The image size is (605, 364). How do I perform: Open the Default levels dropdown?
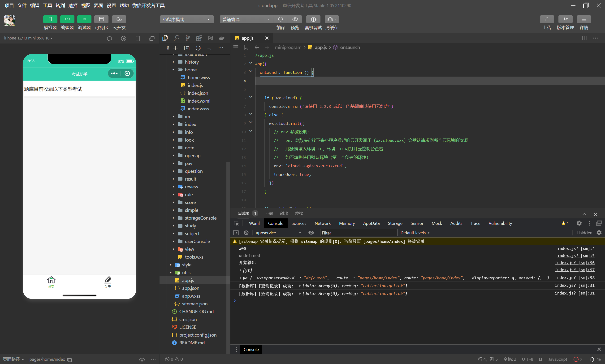pyautogui.click(x=415, y=233)
